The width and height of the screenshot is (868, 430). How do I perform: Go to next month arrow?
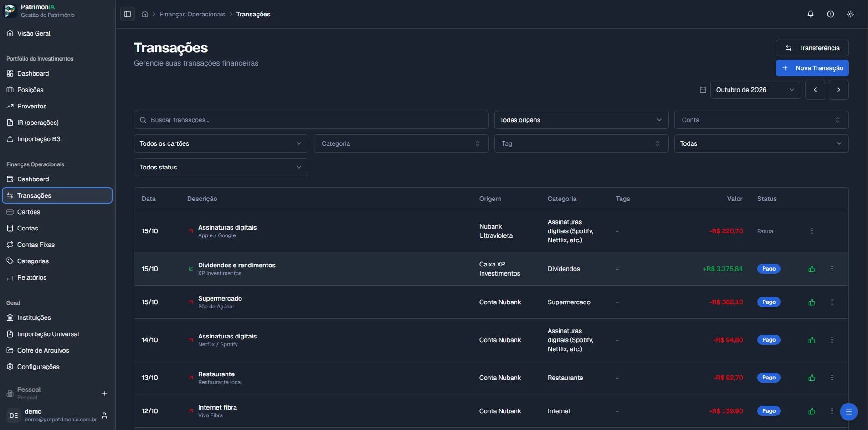pos(838,90)
